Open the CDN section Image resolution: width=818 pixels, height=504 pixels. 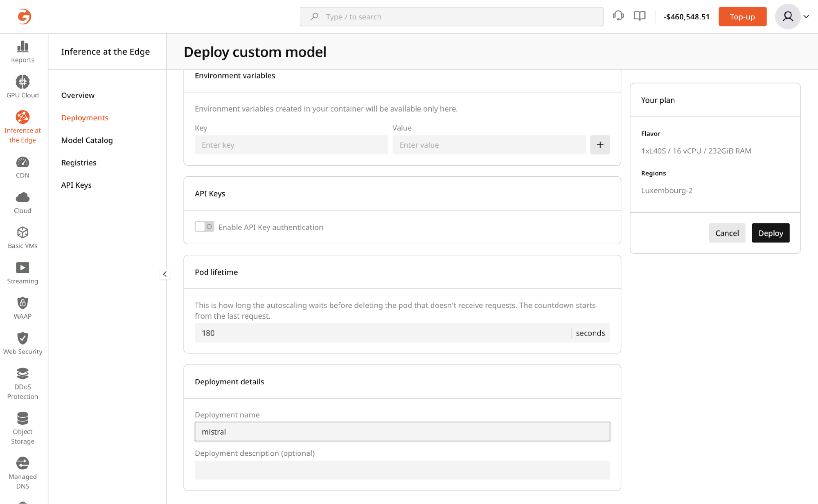[x=23, y=167]
